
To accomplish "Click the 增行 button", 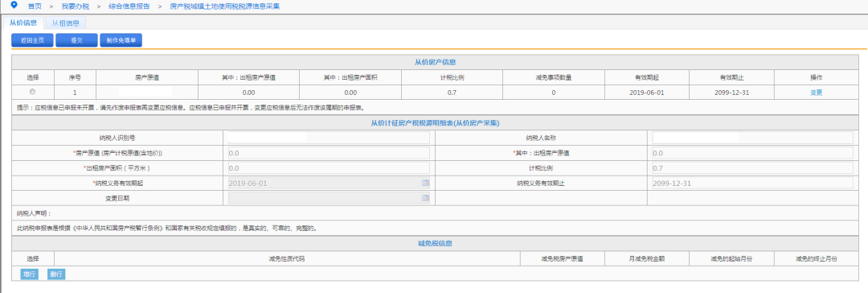I will (x=30, y=274).
